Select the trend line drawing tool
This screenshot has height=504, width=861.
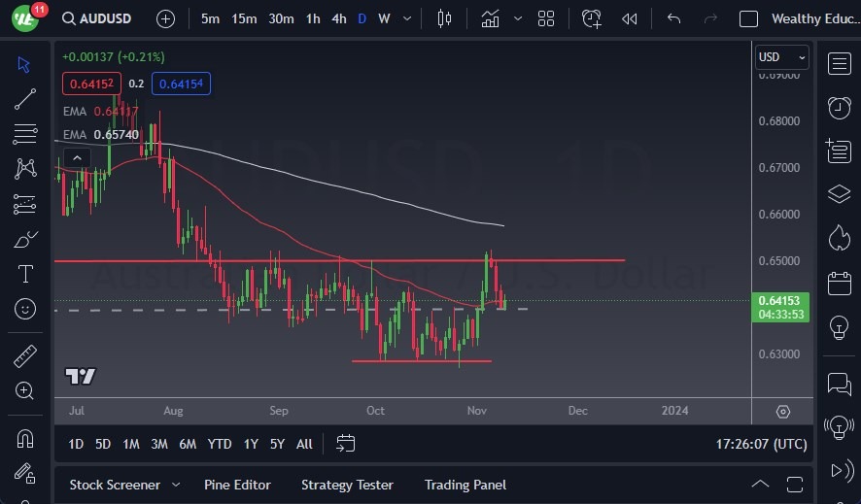[25, 98]
